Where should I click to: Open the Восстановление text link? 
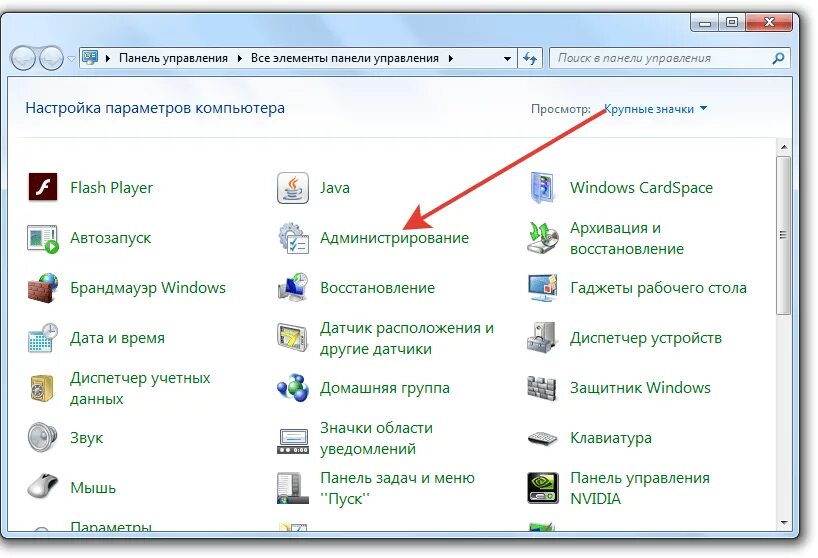[378, 288]
